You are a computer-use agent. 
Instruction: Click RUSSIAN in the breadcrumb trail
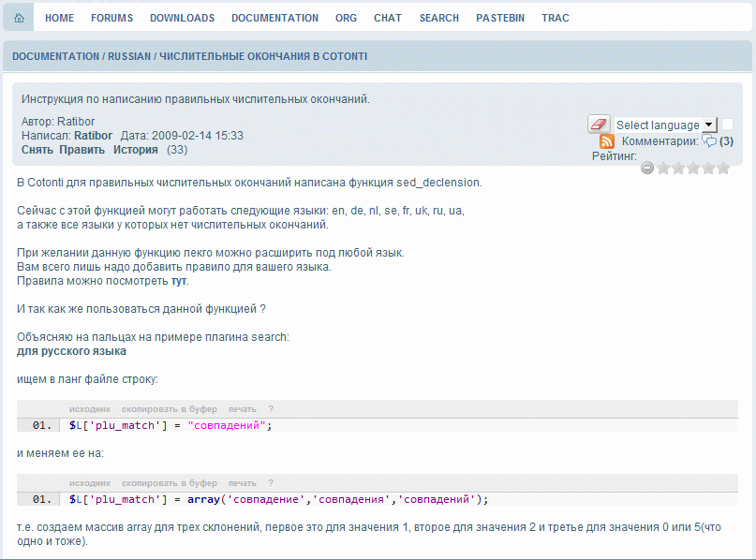129,56
